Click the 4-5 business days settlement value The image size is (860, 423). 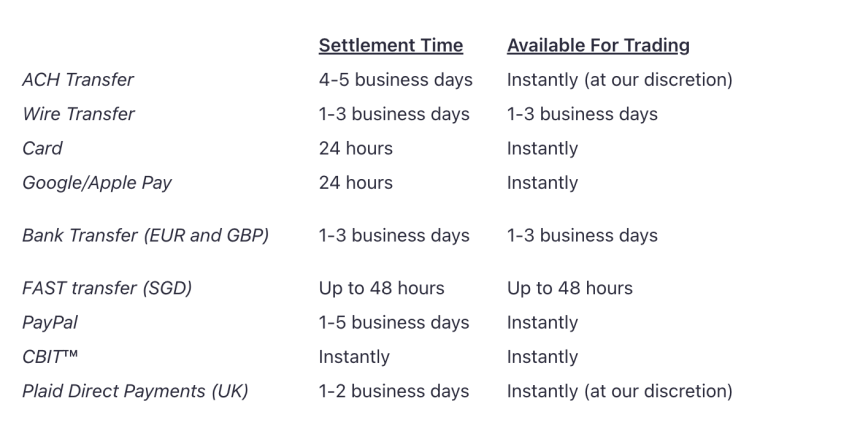click(395, 79)
